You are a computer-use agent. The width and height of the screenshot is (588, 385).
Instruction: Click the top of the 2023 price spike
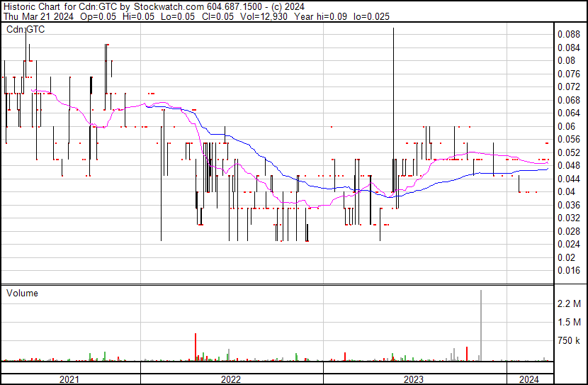[x=393, y=29]
